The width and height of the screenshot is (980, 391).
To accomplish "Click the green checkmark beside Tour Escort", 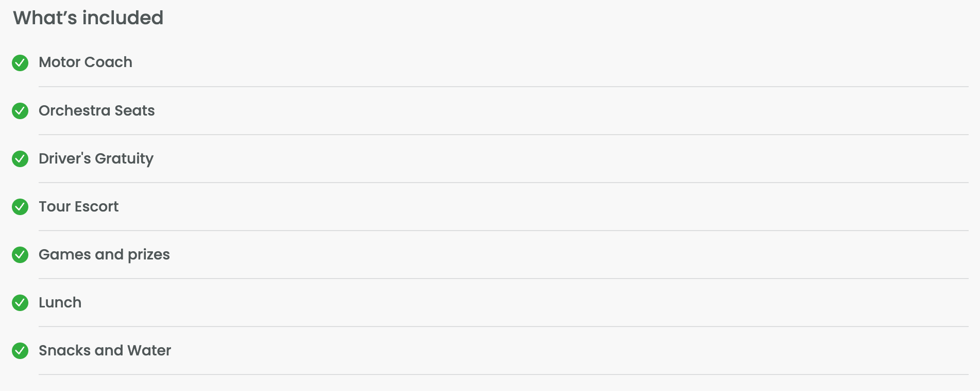I will click(20, 207).
